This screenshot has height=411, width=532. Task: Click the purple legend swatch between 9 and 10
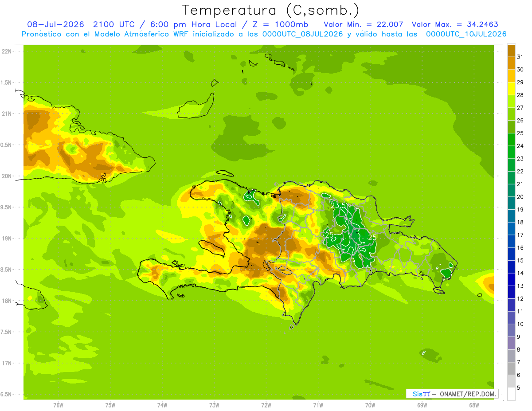(x=511, y=330)
